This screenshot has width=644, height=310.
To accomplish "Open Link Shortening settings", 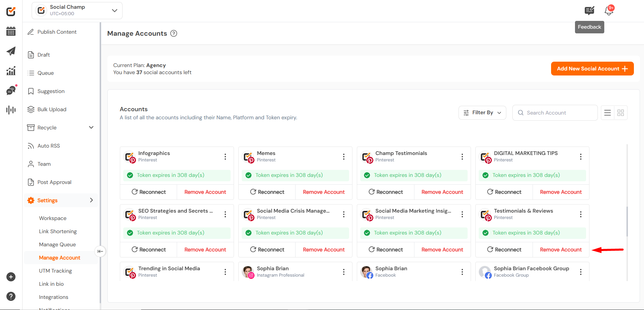I will (x=58, y=231).
